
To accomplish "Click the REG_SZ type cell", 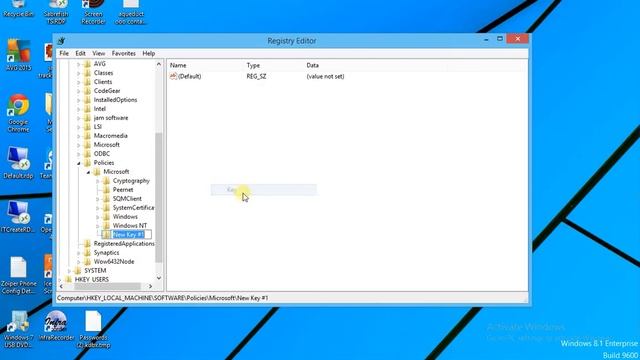I will point(256,76).
